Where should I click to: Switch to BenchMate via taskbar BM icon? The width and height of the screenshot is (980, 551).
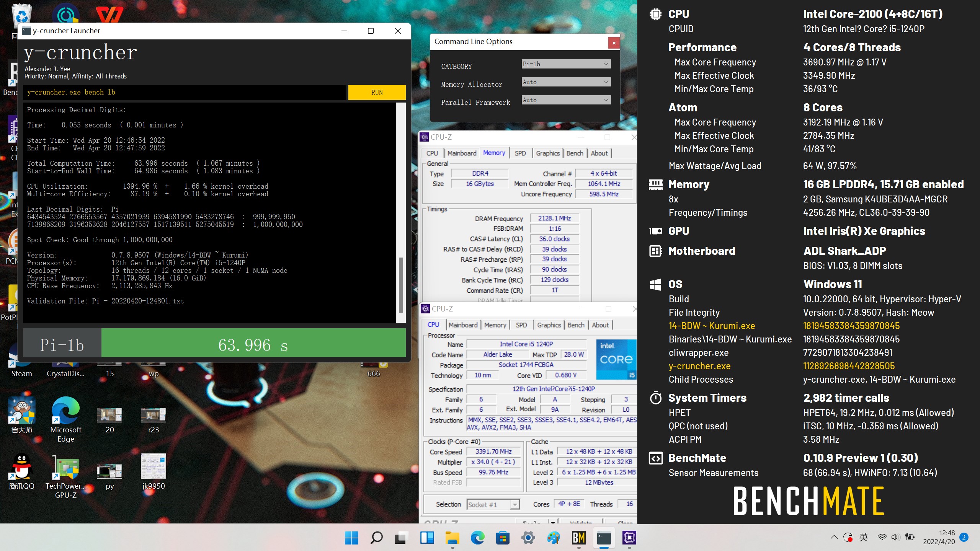coord(578,538)
